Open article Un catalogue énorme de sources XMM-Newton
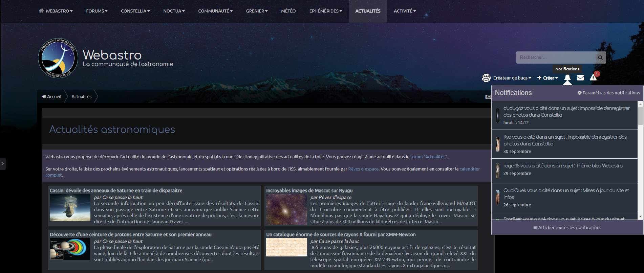The width and height of the screenshot is (644, 273). 341,234
